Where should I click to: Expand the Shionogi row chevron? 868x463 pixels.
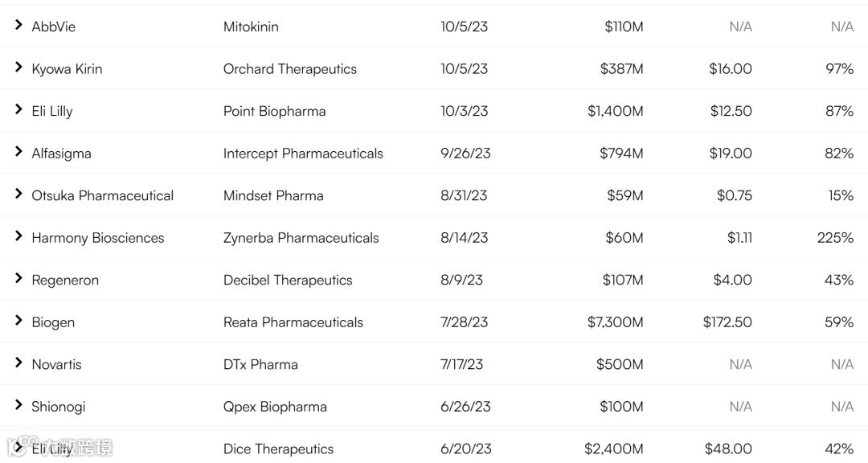18,405
